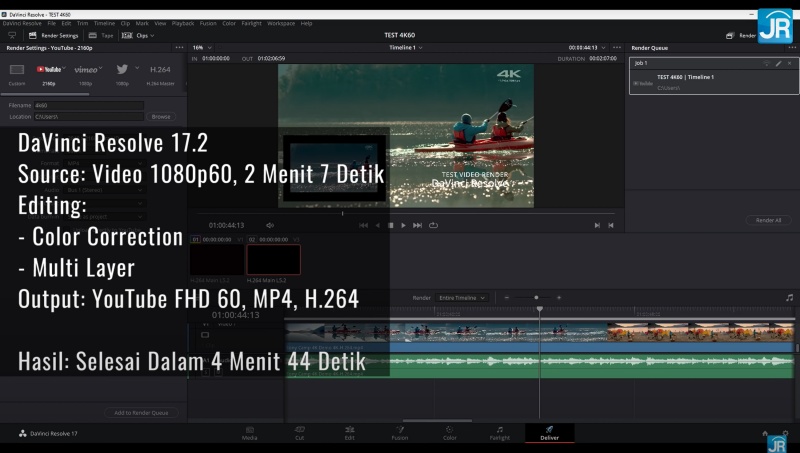Select the YouTube render preset
Viewport: 800px width, 453px height.
coord(50,70)
